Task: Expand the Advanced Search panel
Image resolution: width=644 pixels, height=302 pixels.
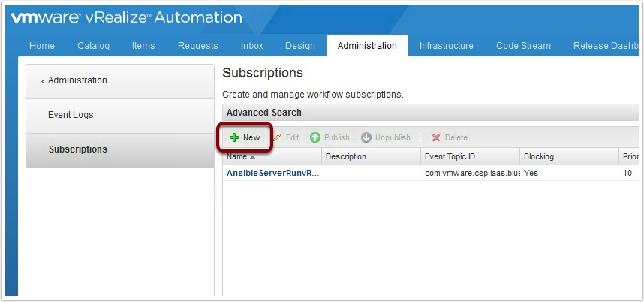Action: click(x=430, y=113)
